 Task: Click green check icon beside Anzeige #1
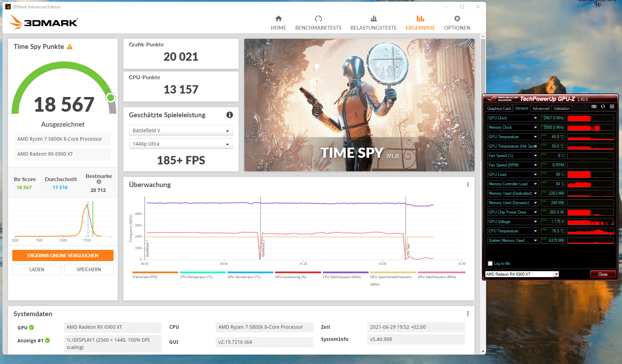point(48,340)
